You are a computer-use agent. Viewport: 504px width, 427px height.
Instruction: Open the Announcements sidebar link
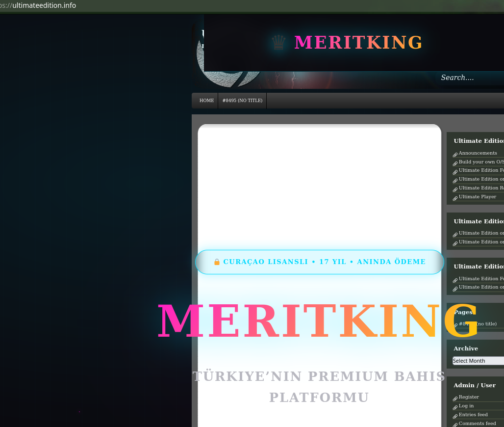[x=478, y=153]
